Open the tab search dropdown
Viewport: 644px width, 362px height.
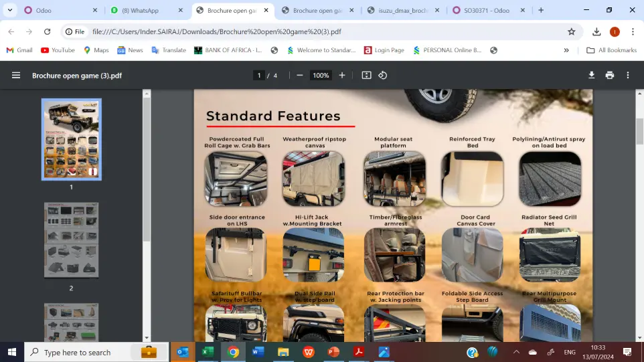pyautogui.click(x=10, y=10)
